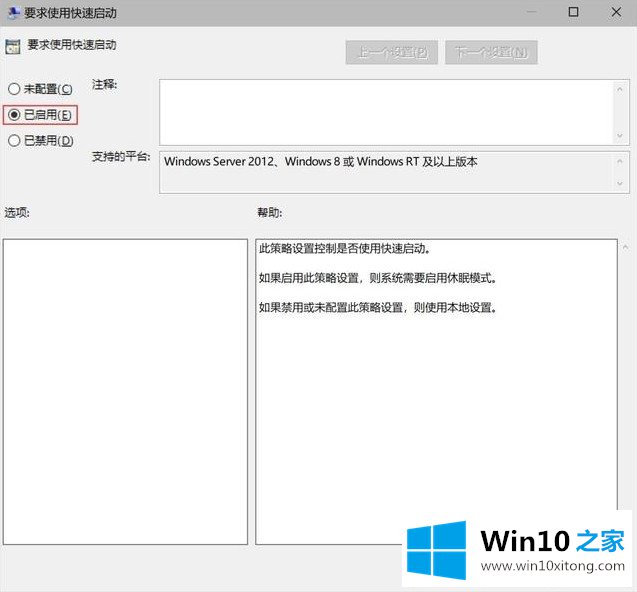Click inside the 注释 comment text box

click(386, 112)
